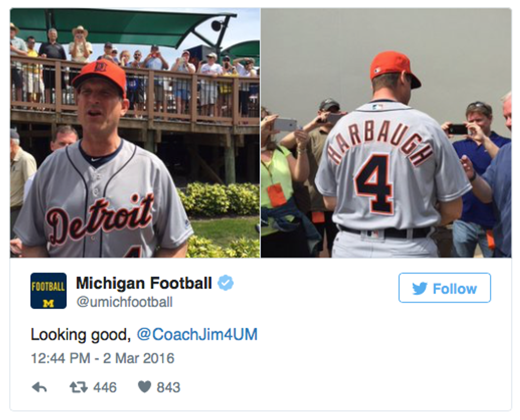Retweet using the retweet arrows icon

pyautogui.click(x=78, y=387)
